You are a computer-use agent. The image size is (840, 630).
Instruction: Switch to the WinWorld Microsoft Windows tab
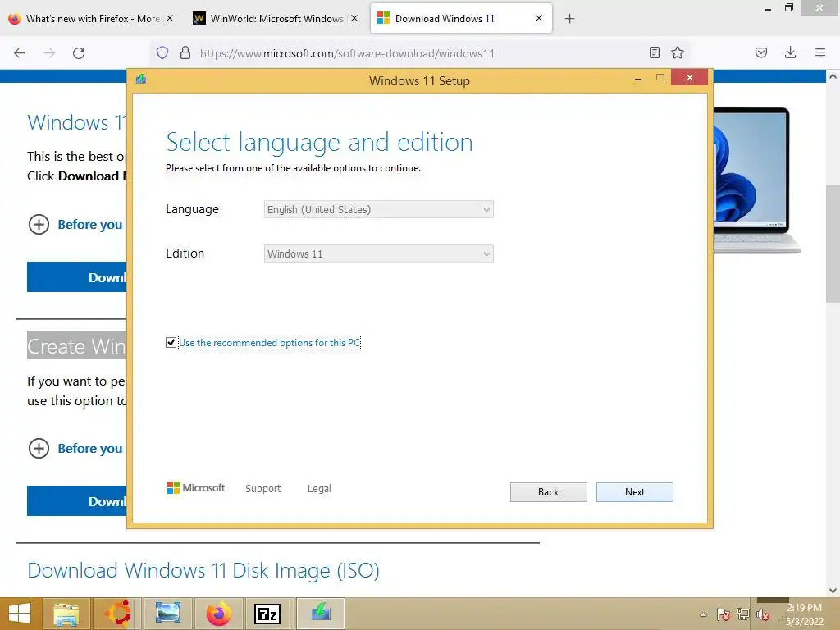click(x=276, y=19)
